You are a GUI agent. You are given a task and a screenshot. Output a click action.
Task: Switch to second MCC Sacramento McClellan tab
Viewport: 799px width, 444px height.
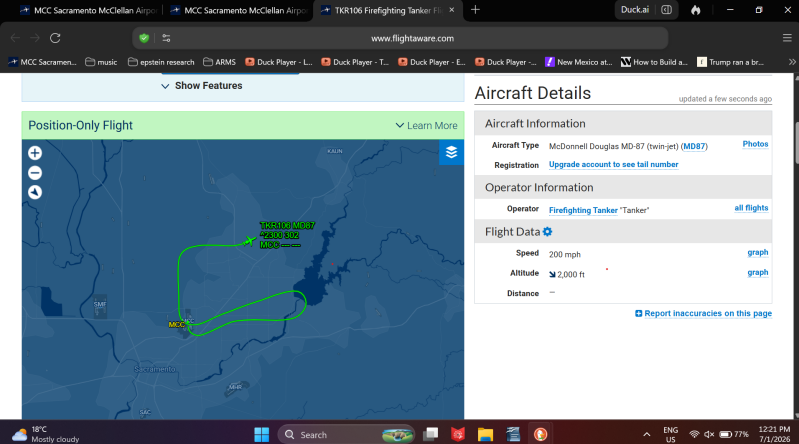(238, 10)
